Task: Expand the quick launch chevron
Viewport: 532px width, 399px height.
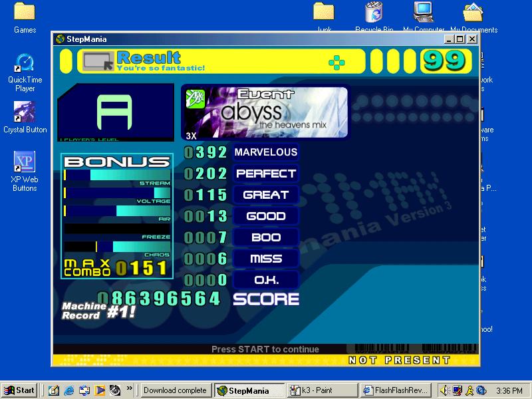Action: click(x=129, y=388)
